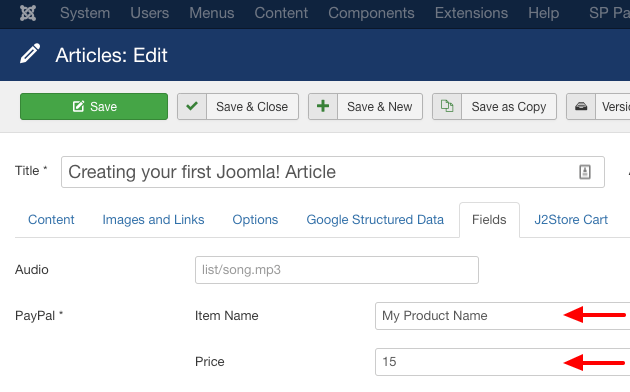Screen dimensions: 630x392
Task: Click the Item Name input field
Action: tap(502, 316)
